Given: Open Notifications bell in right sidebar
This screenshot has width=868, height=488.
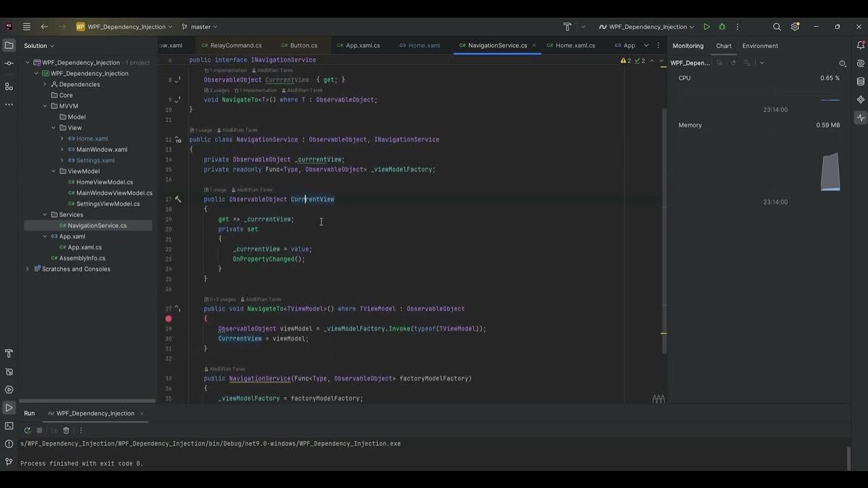Looking at the screenshot, I should click(861, 45).
